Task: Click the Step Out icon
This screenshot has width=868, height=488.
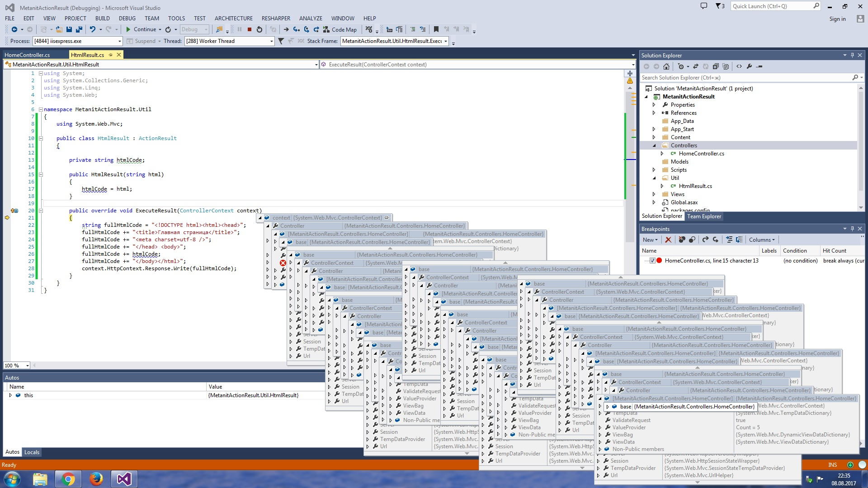Action: click(316, 29)
